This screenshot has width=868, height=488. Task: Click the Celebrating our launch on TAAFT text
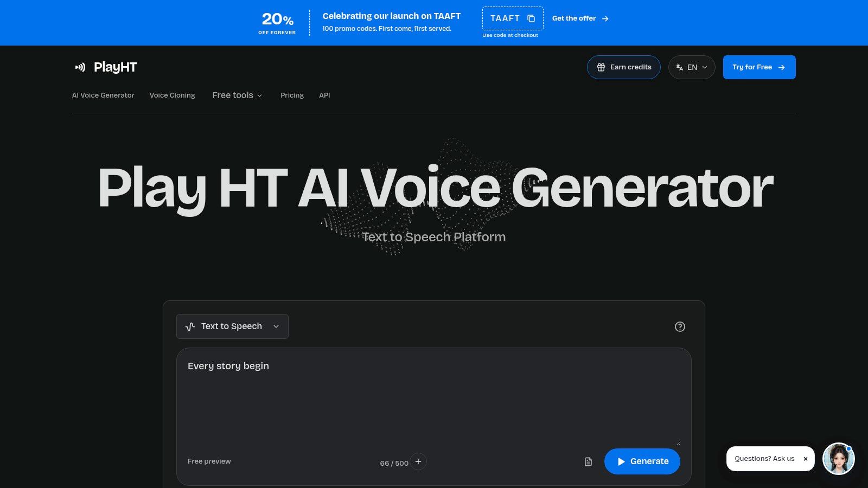click(x=392, y=16)
